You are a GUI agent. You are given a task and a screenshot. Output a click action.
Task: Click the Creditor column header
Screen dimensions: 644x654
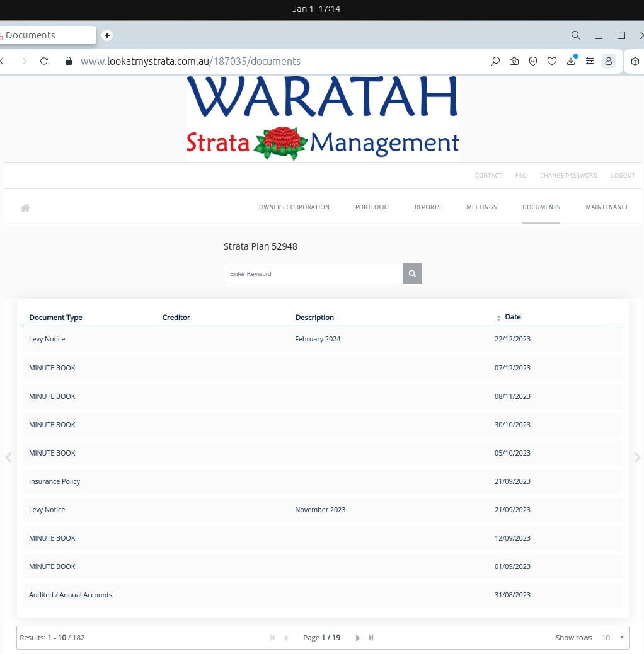click(x=176, y=318)
